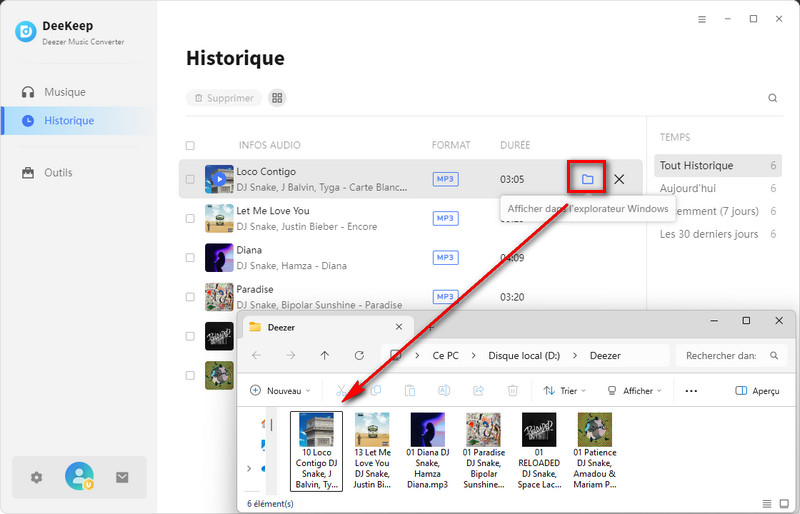
Task: Click the Diana album cover
Action: 219,258
